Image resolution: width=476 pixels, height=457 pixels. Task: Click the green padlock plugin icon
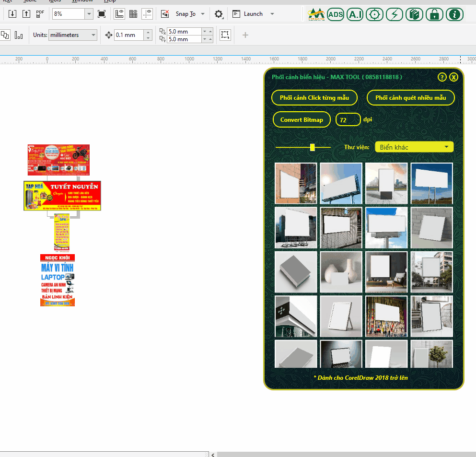pyautogui.click(x=434, y=14)
